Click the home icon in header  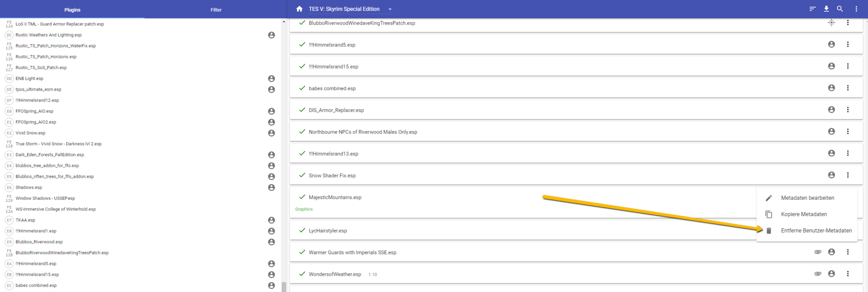(x=299, y=9)
